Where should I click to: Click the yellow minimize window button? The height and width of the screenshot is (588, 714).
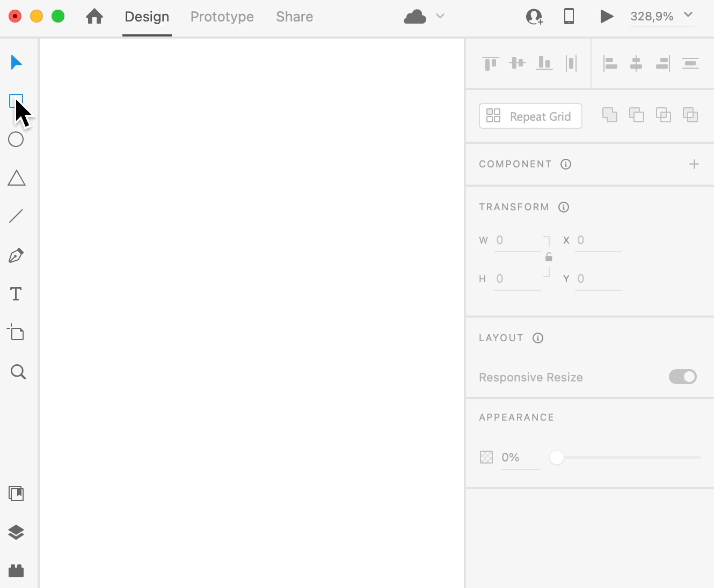point(37,17)
